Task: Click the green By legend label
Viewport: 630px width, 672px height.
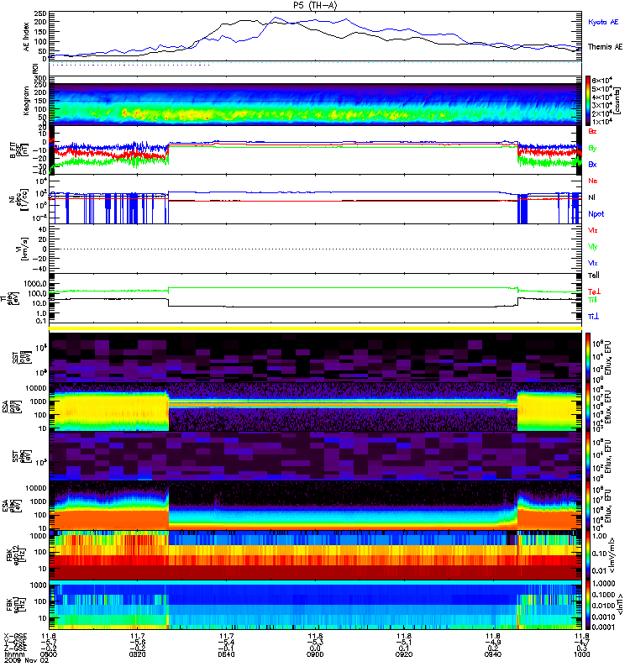Action: click(x=592, y=149)
